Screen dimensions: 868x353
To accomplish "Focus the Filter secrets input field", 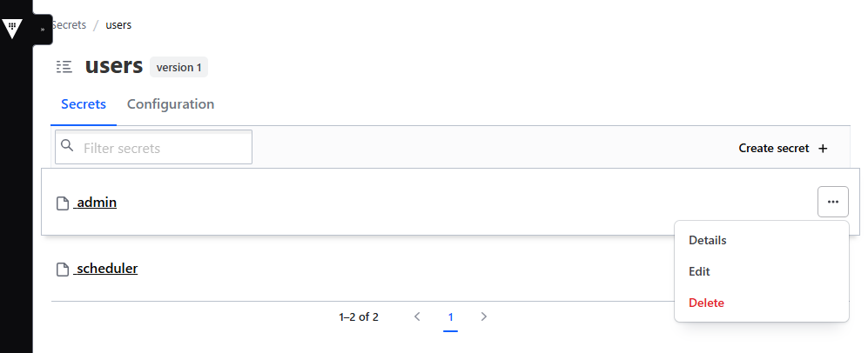I will (154, 147).
